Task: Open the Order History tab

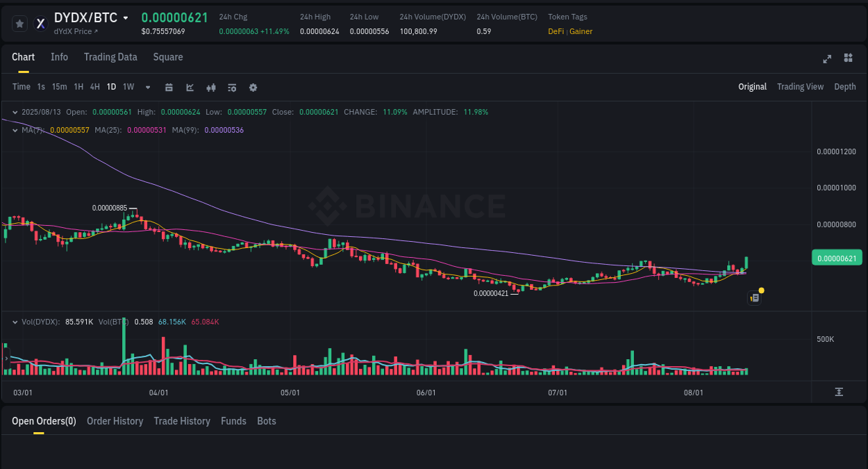Action: 115,420
